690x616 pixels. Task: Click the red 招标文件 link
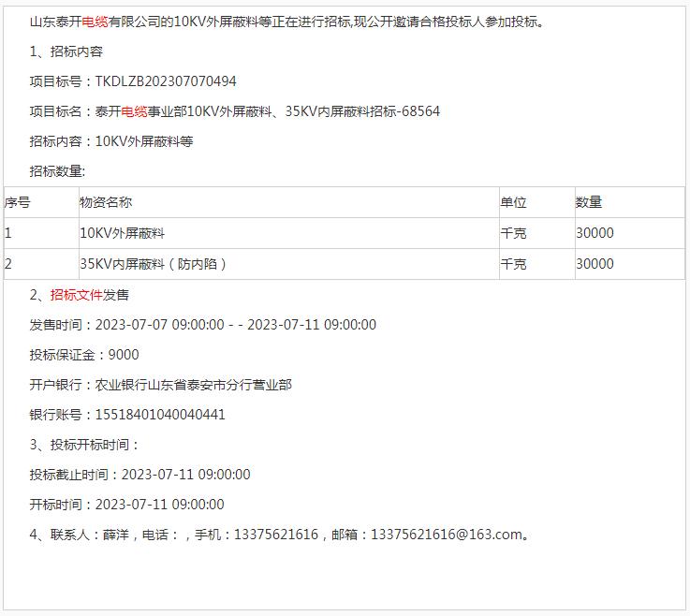[x=76, y=294]
